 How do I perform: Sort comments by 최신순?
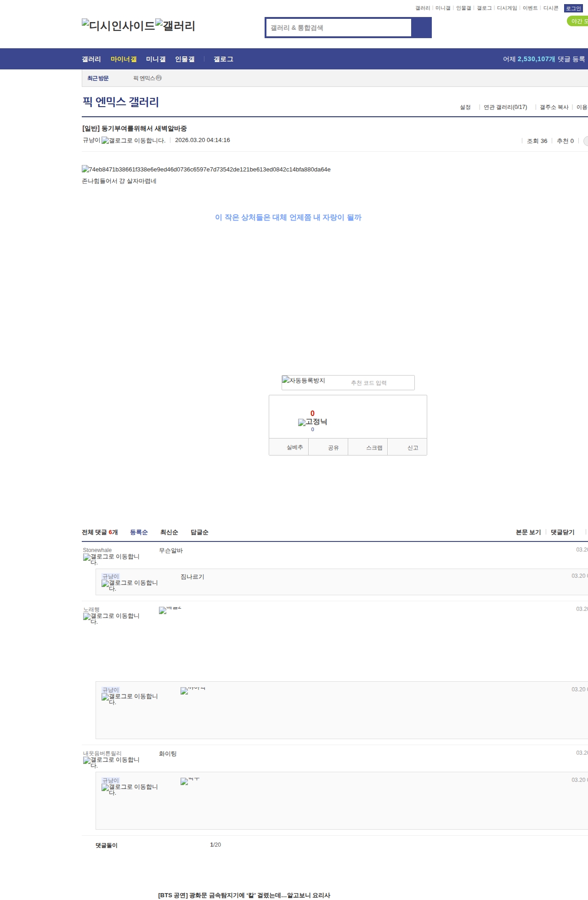tap(169, 532)
